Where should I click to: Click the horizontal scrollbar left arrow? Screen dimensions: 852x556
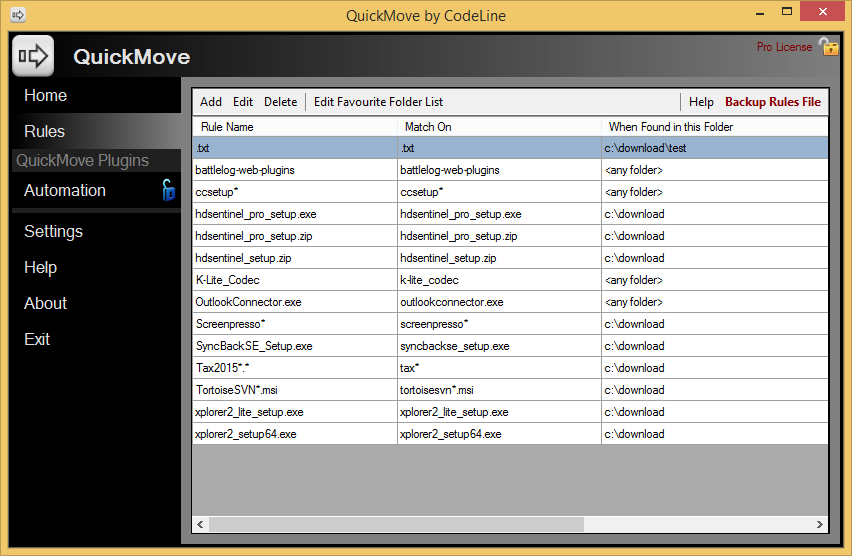[200, 524]
